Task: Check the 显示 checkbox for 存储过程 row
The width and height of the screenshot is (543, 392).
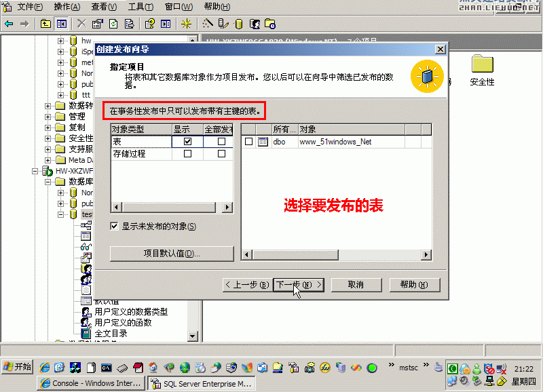Action: coord(187,153)
